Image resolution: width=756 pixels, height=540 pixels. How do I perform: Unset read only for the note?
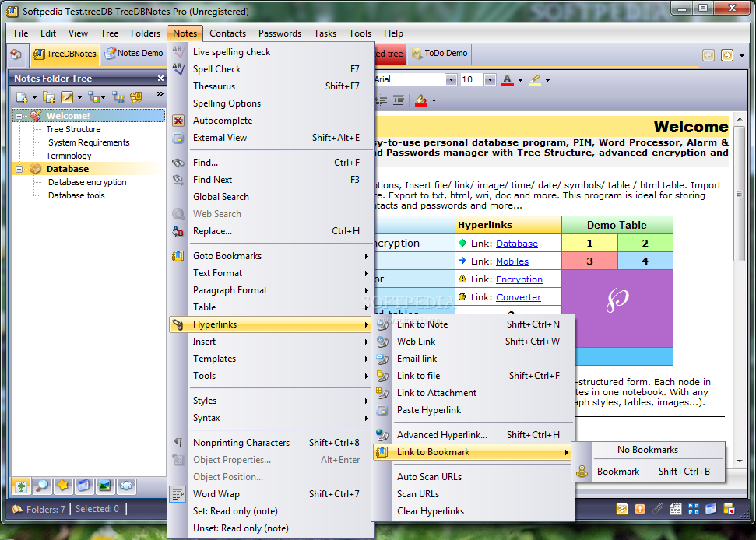click(272, 528)
